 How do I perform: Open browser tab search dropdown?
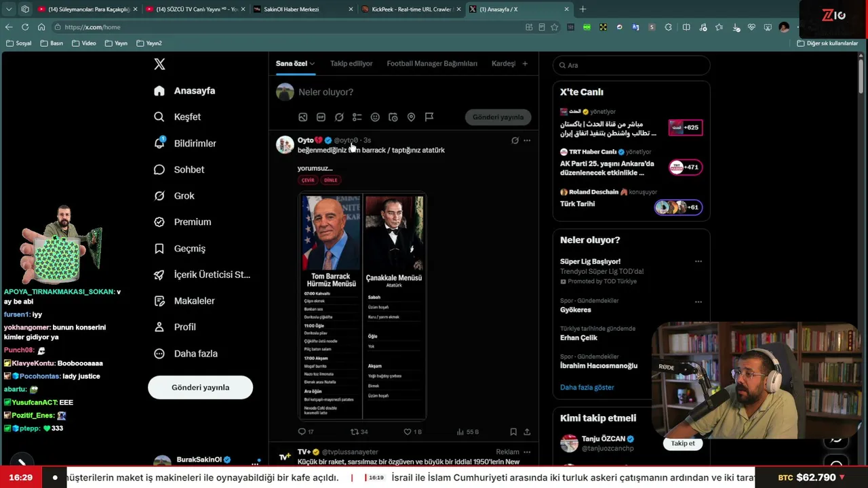(9, 9)
